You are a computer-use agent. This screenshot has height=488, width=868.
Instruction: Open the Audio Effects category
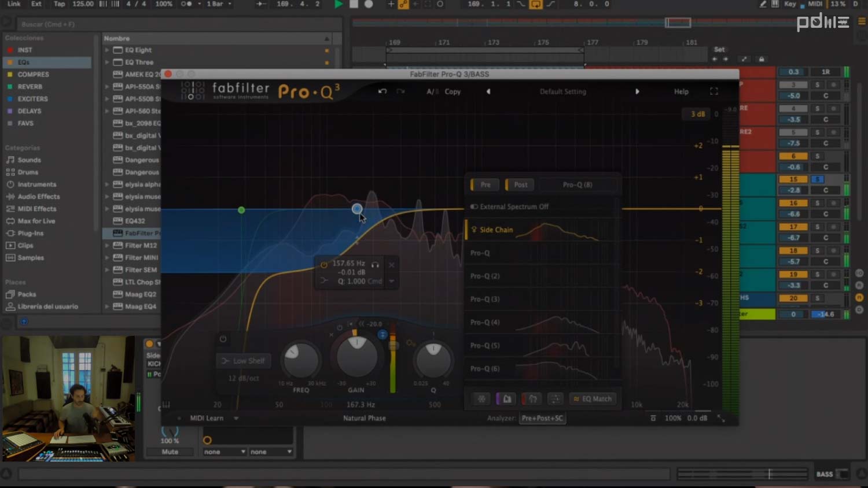coord(38,197)
